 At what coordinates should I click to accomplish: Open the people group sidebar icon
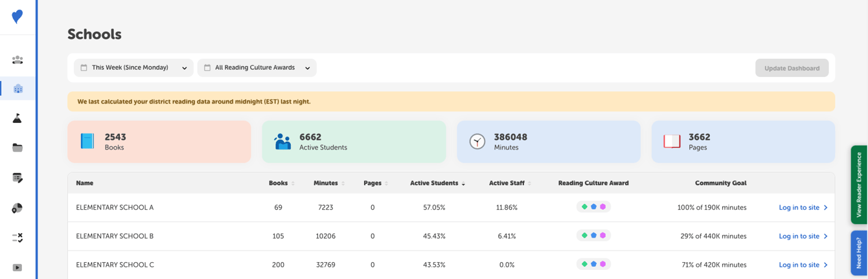pyautogui.click(x=17, y=60)
